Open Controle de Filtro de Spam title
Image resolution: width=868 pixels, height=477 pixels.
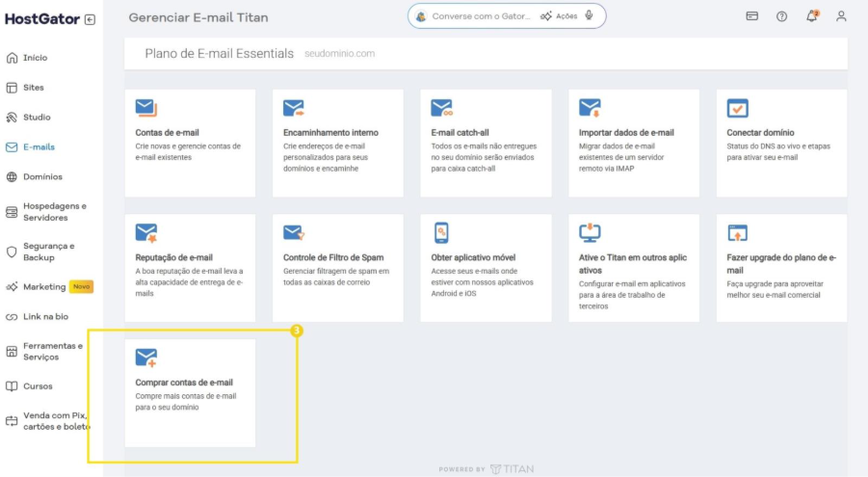[x=333, y=257]
